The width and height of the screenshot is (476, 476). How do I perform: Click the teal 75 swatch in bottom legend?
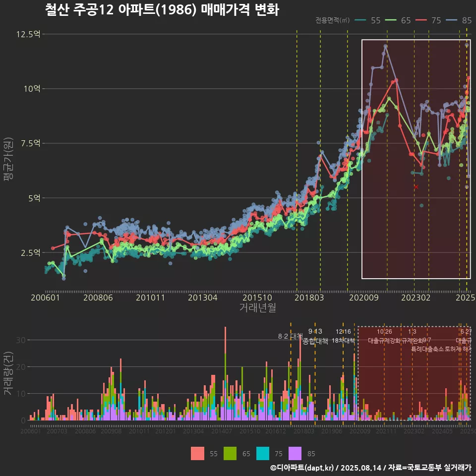[x=263, y=454]
